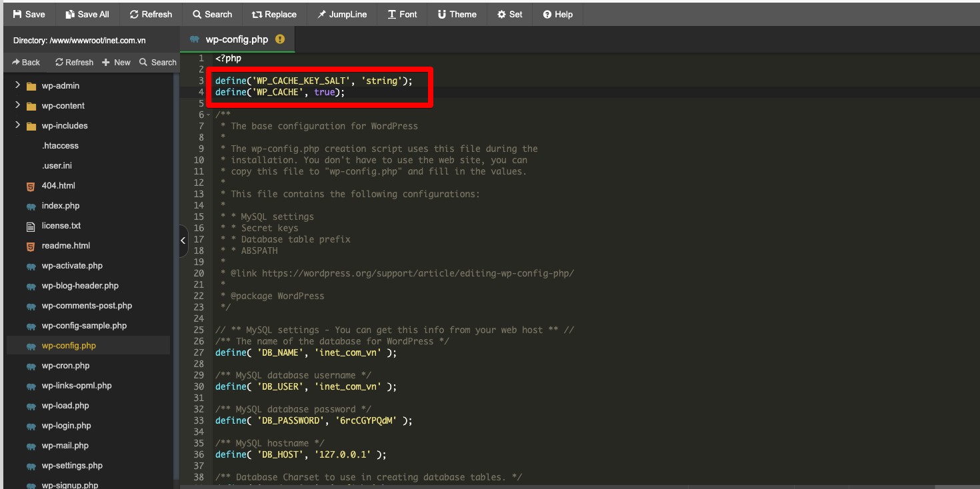This screenshot has width=980, height=489.
Task: Click the PHP icon beside wp-login.php
Action: point(31,426)
